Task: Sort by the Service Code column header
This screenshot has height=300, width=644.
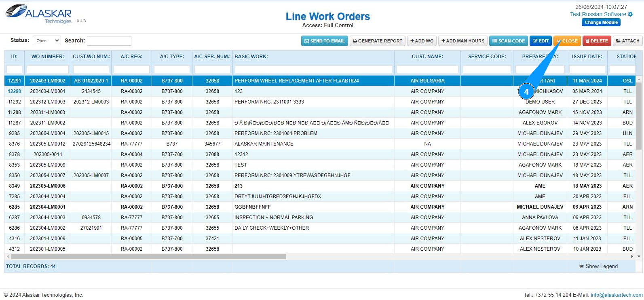Action: 487,57
